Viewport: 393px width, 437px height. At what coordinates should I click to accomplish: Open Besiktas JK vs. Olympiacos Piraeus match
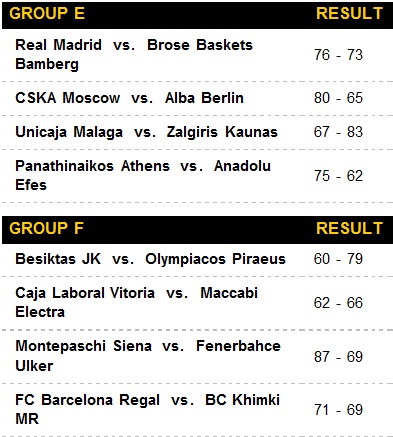[150, 259]
